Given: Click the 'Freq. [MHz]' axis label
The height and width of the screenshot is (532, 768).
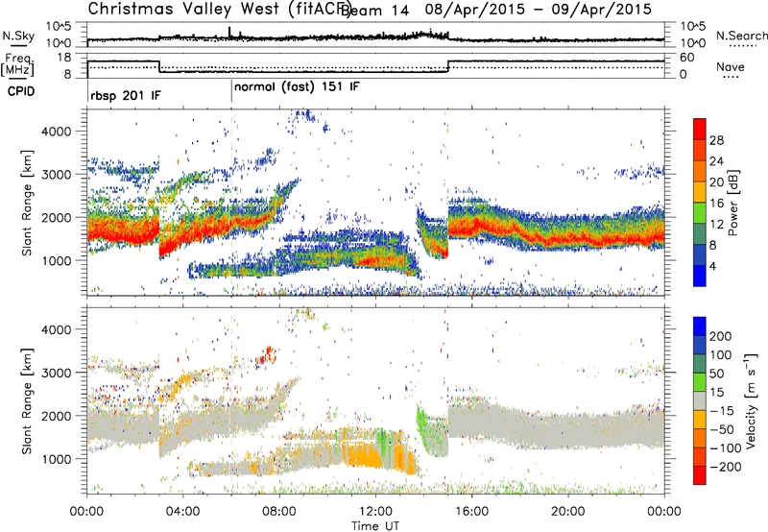Looking at the screenshot, I should [x=17, y=65].
